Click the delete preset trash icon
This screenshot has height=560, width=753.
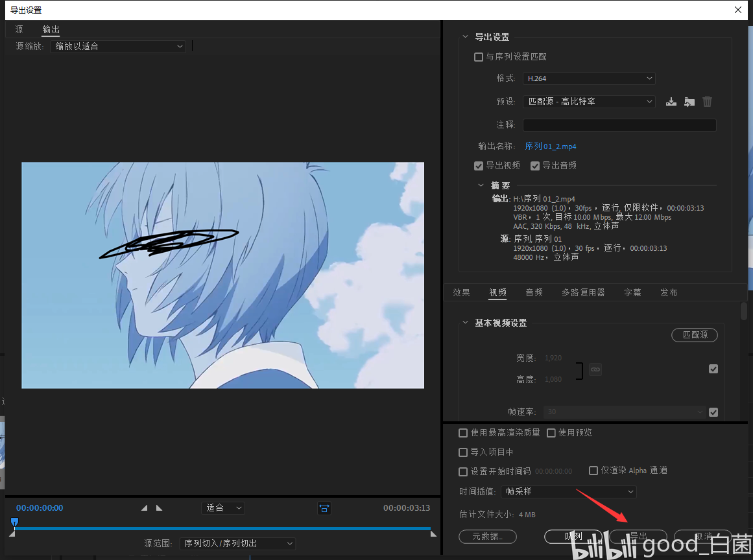click(707, 102)
